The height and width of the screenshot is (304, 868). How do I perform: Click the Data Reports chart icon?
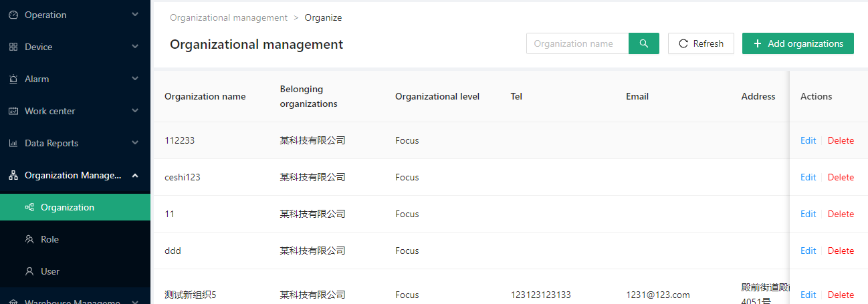click(x=13, y=143)
